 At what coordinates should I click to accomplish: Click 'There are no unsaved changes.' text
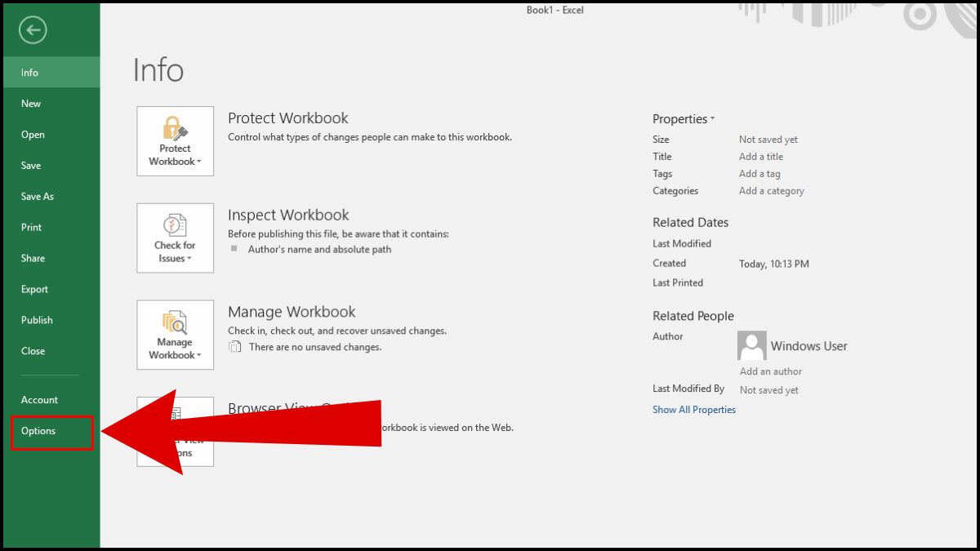[x=315, y=347]
